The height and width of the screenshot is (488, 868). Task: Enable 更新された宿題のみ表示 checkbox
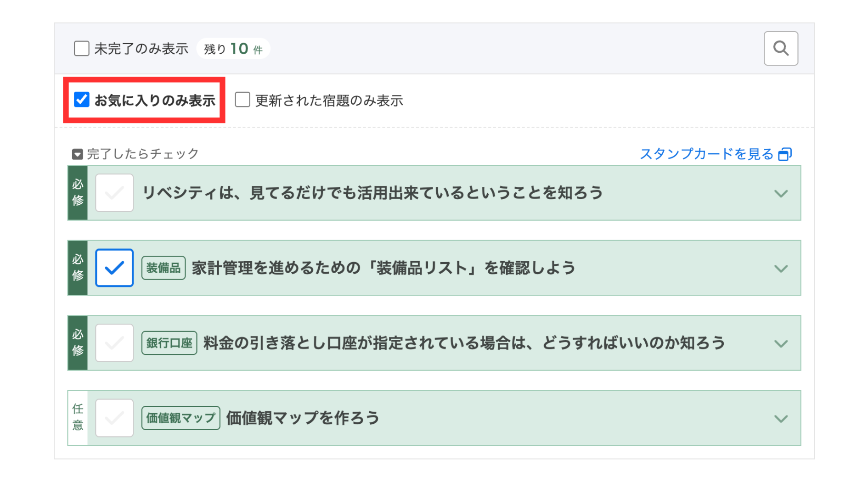[x=242, y=100]
